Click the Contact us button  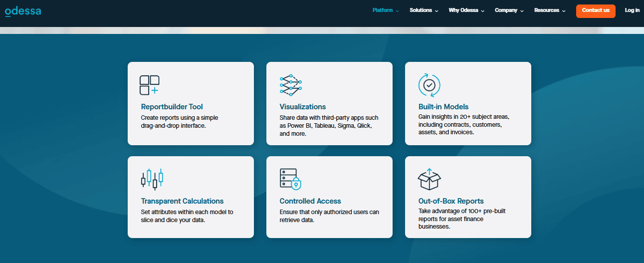[x=596, y=11]
